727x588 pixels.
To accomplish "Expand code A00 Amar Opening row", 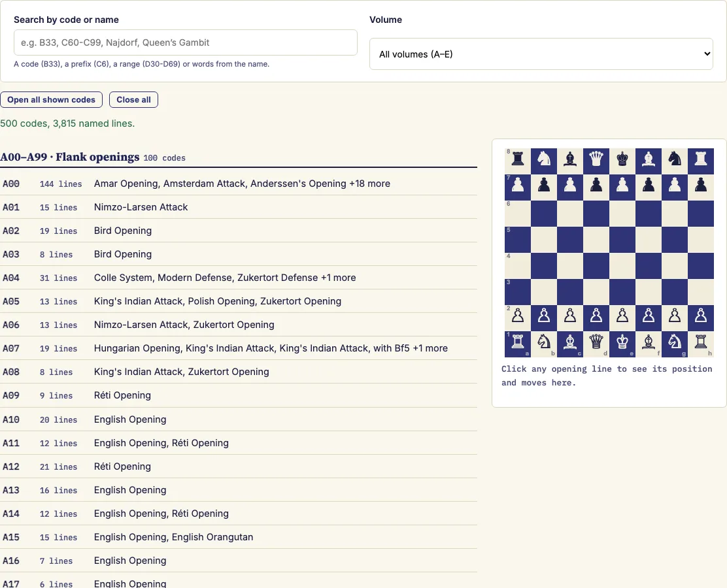I will point(239,184).
